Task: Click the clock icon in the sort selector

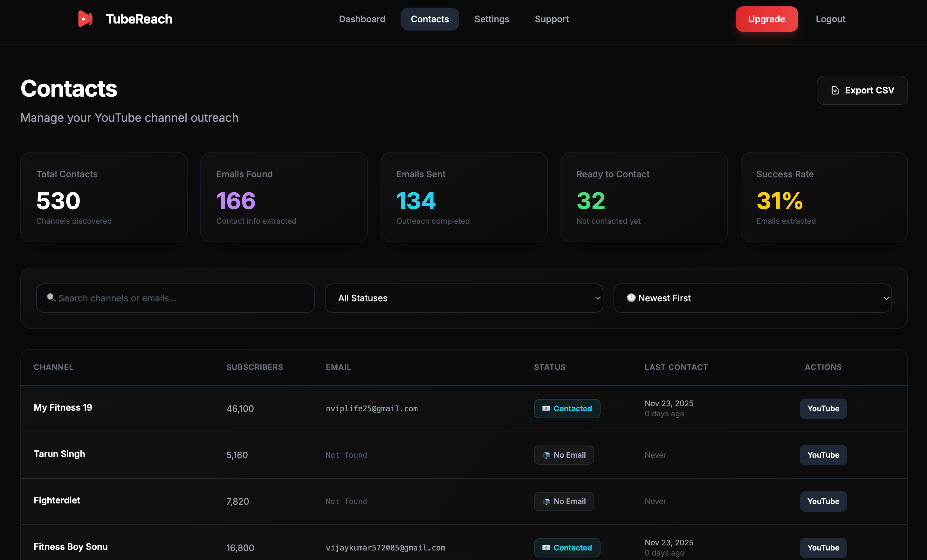Action: tap(632, 298)
